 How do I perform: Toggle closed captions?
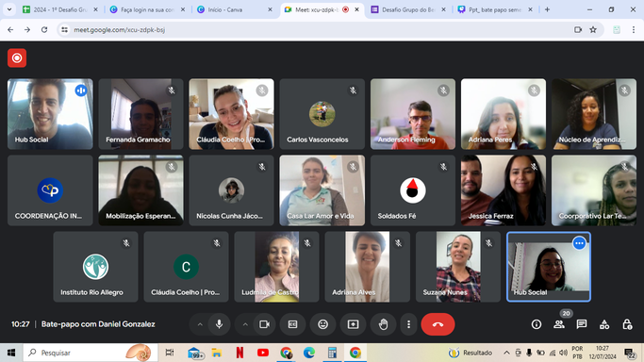tap(292, 324)
